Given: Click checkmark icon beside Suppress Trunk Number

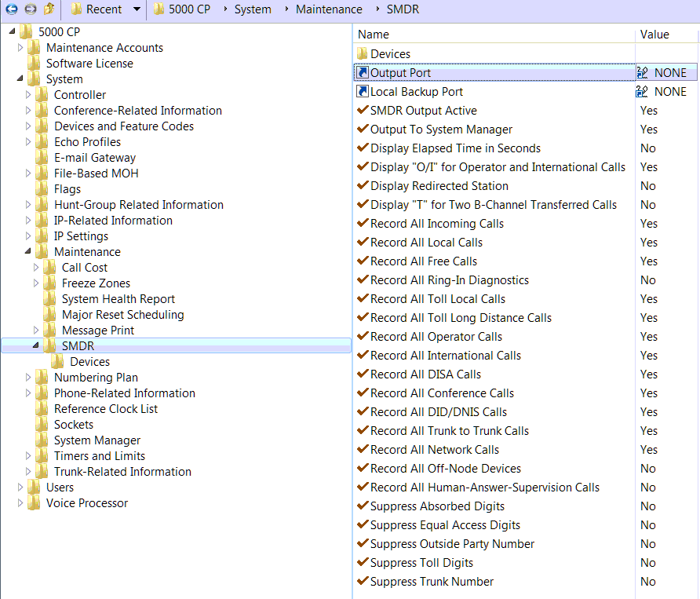Looking at the screenshot, I should (363, 581).
